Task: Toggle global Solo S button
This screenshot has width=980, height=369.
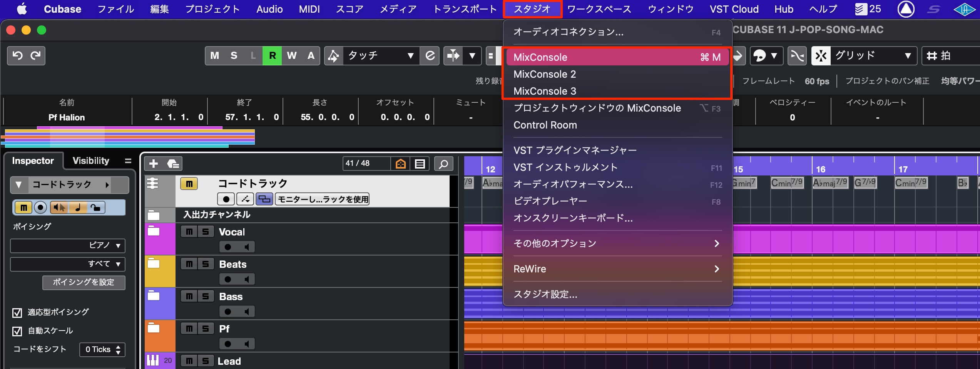Action: [x=234, y=56]
